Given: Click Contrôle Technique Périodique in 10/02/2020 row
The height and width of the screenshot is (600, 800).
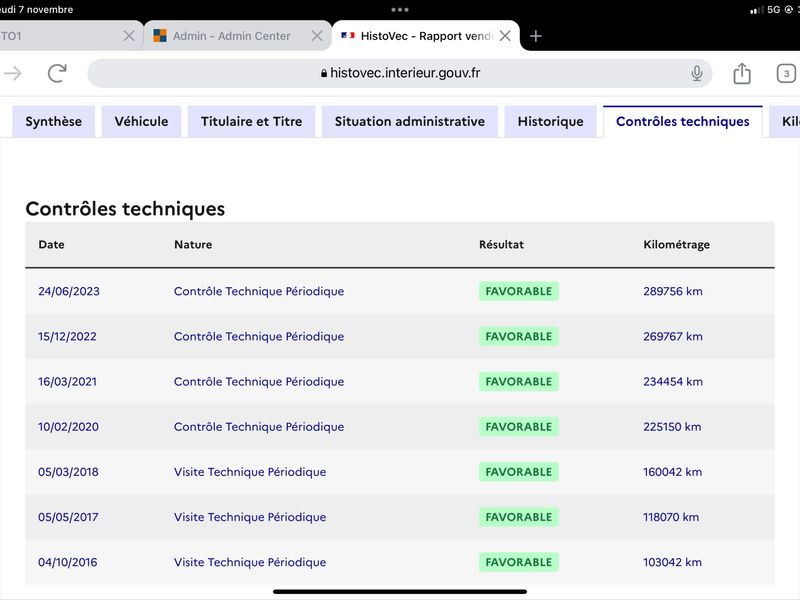Looking at the screenshot, I should click(x=259, y=427).
